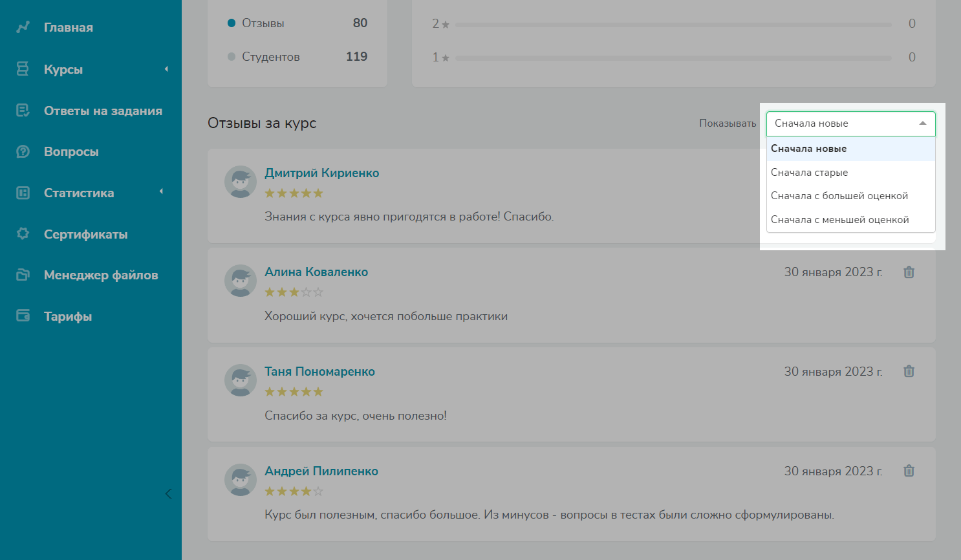
Task: Open Дмитрий Кириенко's profile link
Action: (x=321, y=173)
